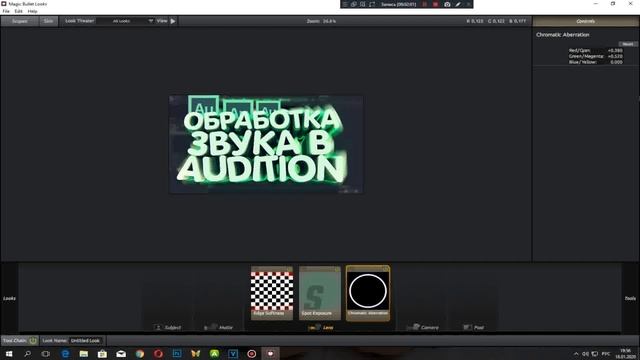Open Chrome from taskbar

(140, 353)
